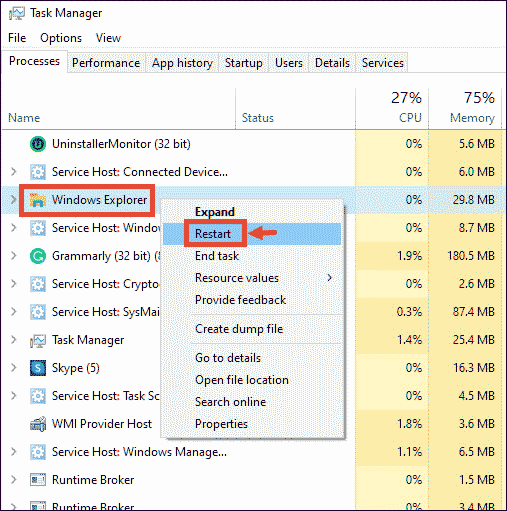Switch to the Performance tab

point(106,63)
